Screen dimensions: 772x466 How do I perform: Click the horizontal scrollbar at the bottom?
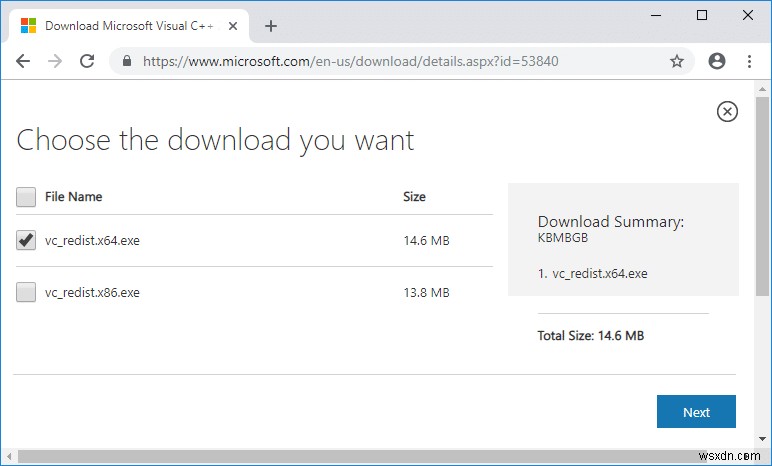point(380,457)
